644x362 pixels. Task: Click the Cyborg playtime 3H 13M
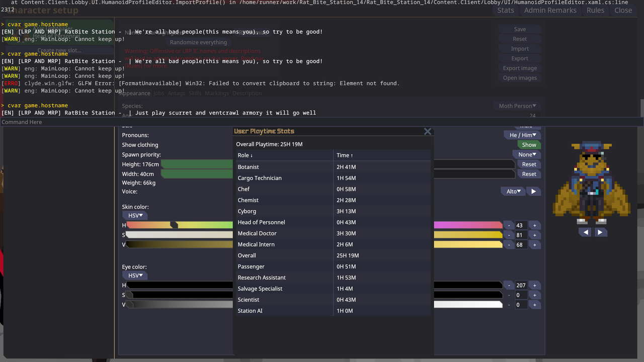346,211
